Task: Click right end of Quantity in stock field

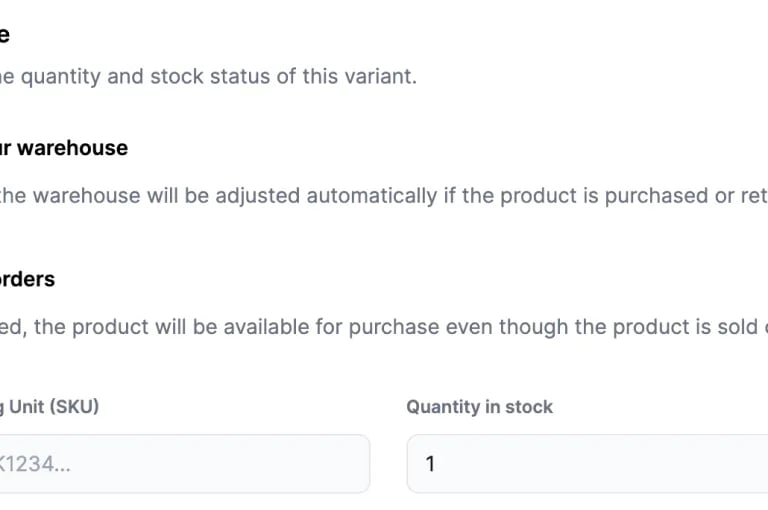Action: pyautogui.click(x=750, y=464)
